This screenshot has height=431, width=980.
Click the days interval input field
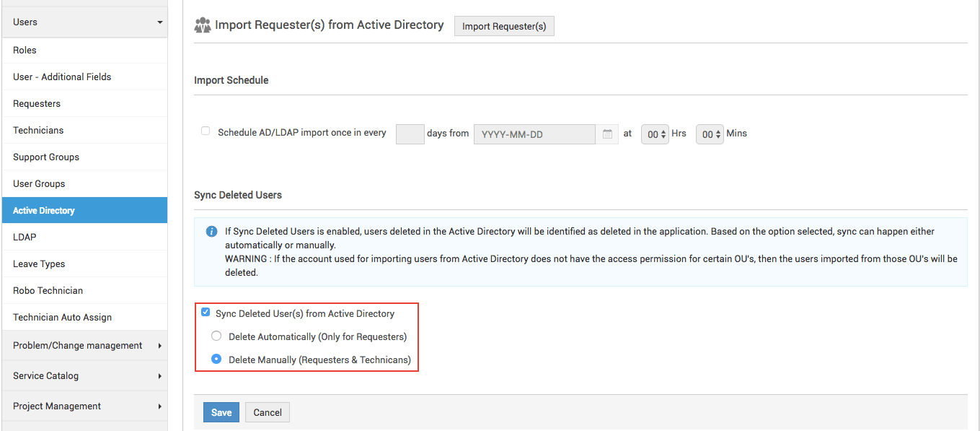(x=410, y=134)
